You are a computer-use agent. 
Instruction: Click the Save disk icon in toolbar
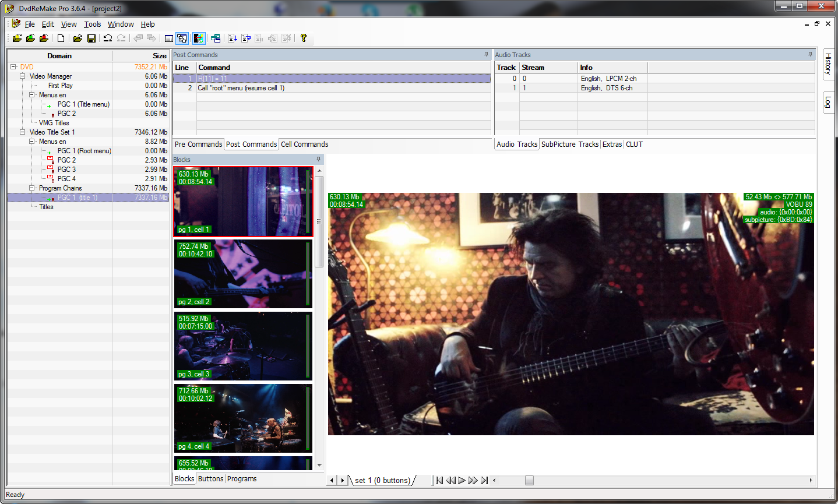(x=91, y=38)
